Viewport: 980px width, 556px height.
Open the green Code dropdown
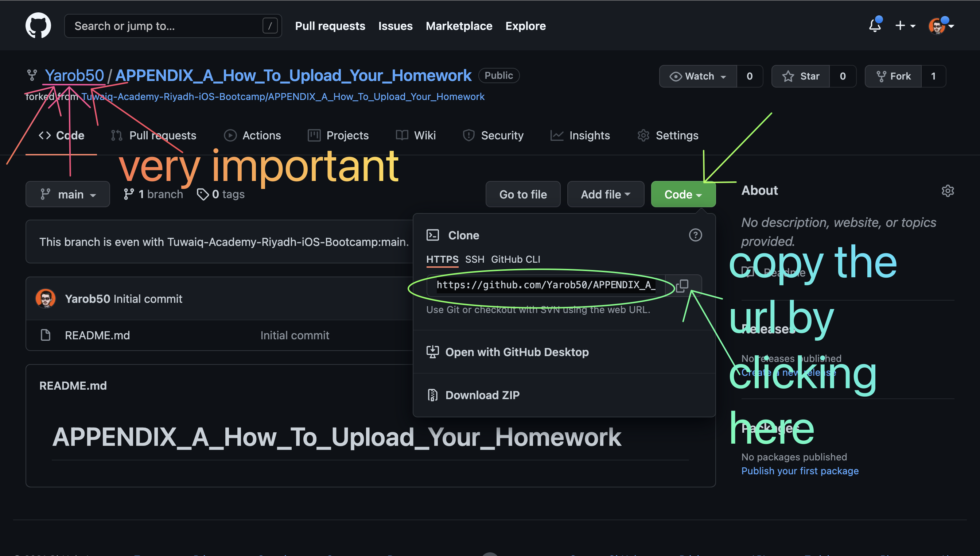683,194
